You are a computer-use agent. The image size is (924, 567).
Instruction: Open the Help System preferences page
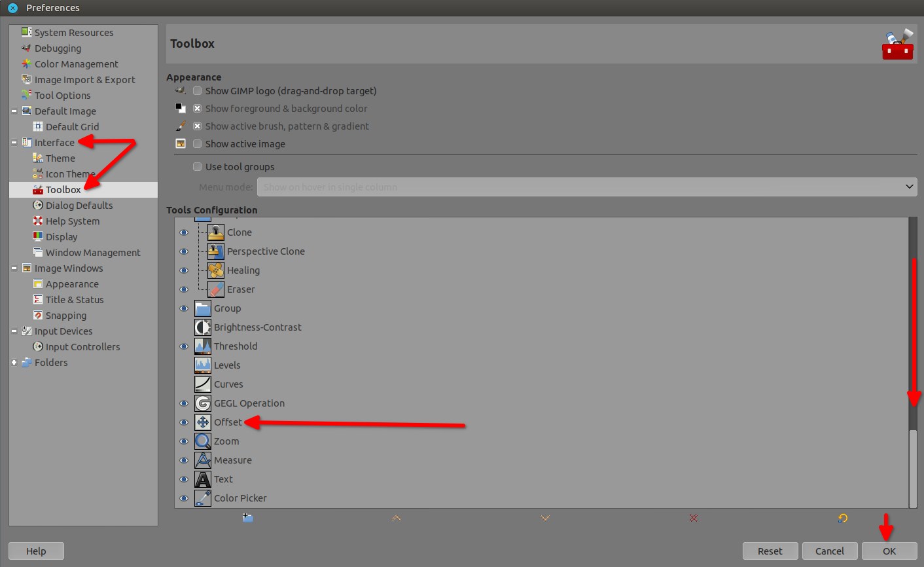coord(73,221)
